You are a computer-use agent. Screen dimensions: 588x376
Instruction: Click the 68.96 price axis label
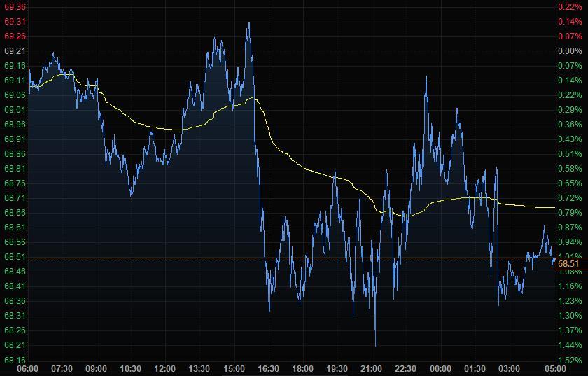pos(15,125)
